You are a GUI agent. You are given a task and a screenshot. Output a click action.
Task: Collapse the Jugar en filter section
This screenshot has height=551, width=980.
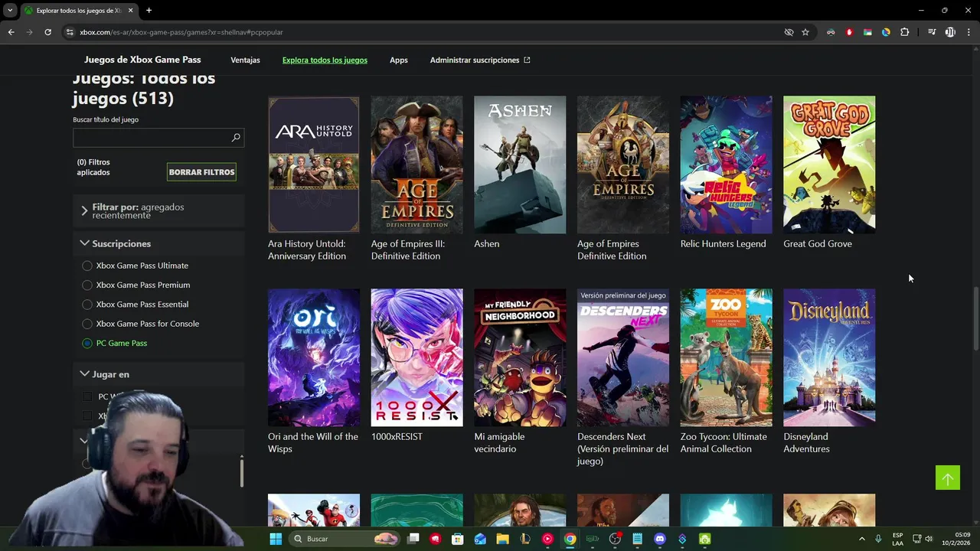158,374
